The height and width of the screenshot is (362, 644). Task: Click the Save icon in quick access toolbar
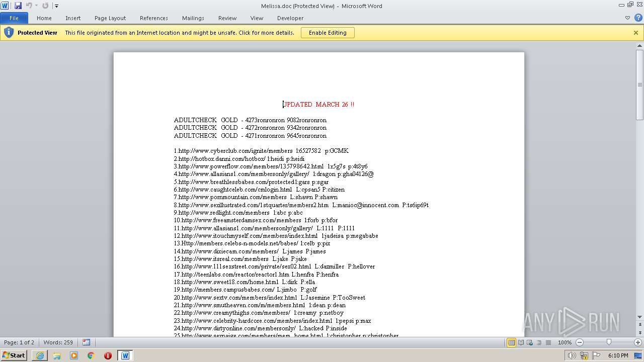coord(18,6)
